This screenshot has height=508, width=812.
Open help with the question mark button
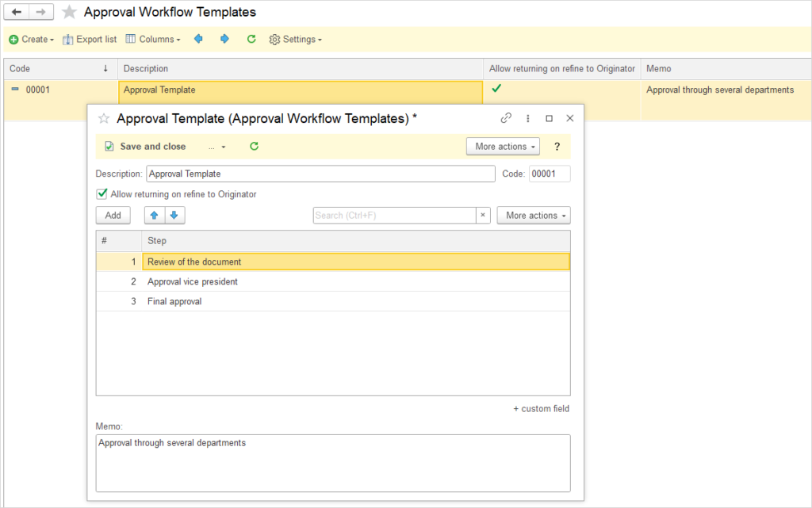pyautogui.click(x=557, y=147)
